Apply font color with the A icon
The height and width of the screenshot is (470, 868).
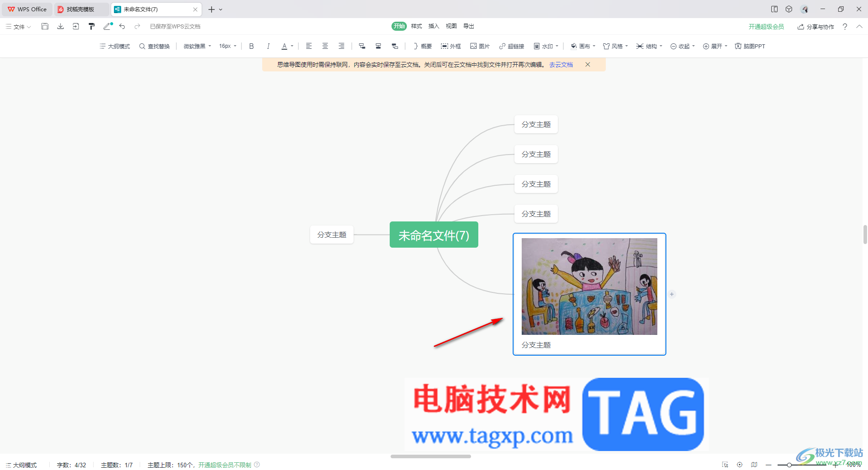[284, 46]
